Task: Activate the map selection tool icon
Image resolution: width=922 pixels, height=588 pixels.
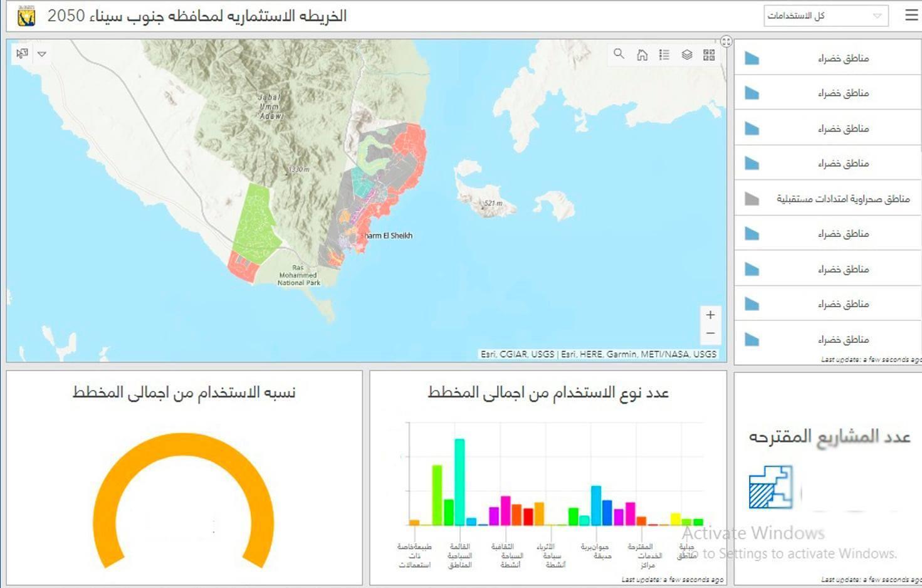Action: [x=22, y=54]
